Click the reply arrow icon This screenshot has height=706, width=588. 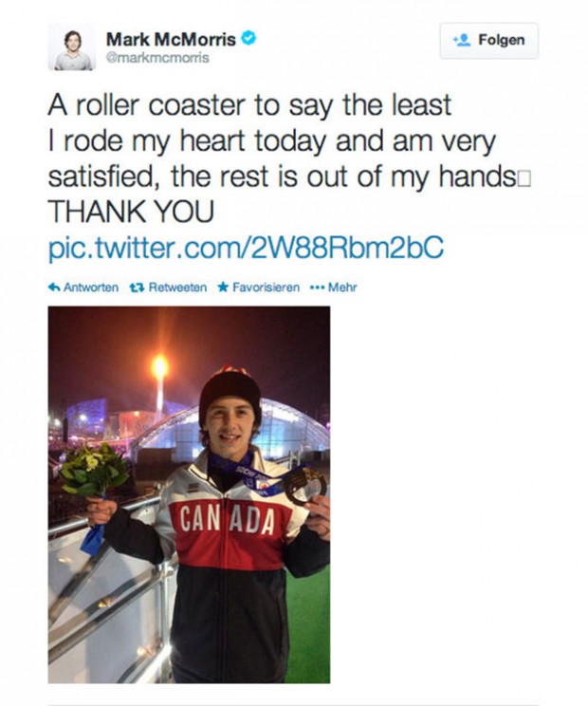coord(53,288)
